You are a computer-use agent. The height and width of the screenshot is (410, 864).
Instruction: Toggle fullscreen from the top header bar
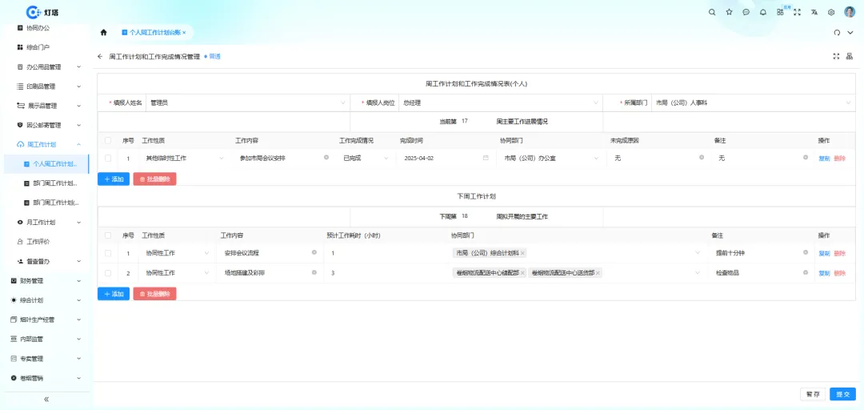click(797, 12)
